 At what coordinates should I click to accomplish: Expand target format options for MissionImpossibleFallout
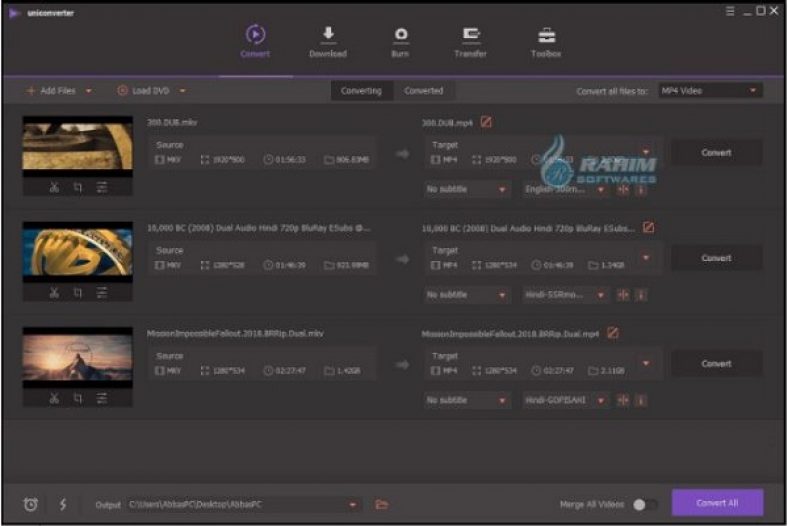[x=646, y=363]
